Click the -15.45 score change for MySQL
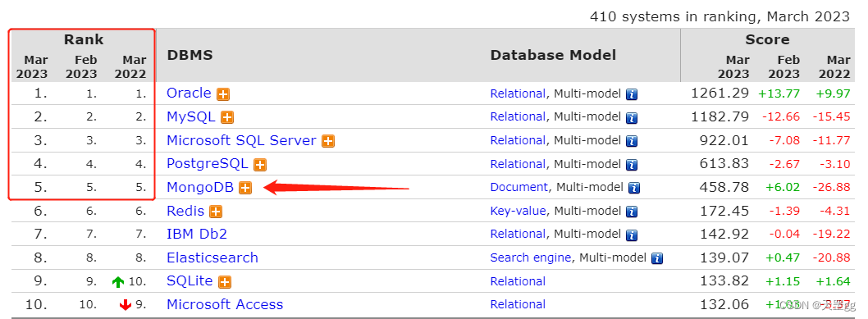The image size is (868, 319). (831, 116)
